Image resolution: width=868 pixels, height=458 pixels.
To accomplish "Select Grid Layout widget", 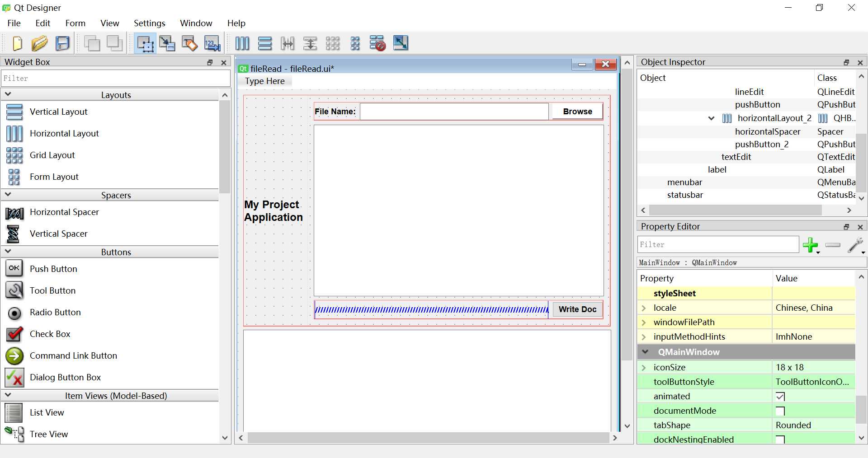I will click(x=52, y=155).
